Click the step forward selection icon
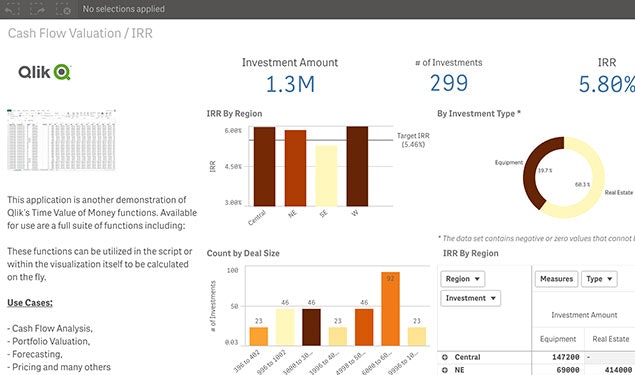This screenshot has width=635, height=375. tap(37, 9)
